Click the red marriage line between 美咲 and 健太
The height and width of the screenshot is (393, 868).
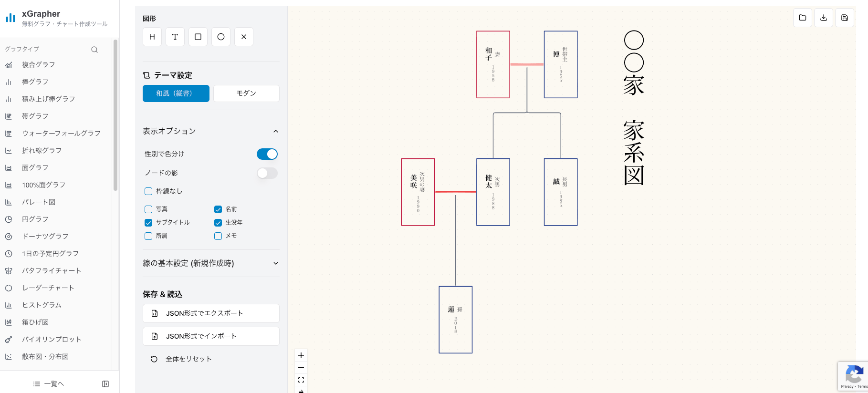click(456, 192)
